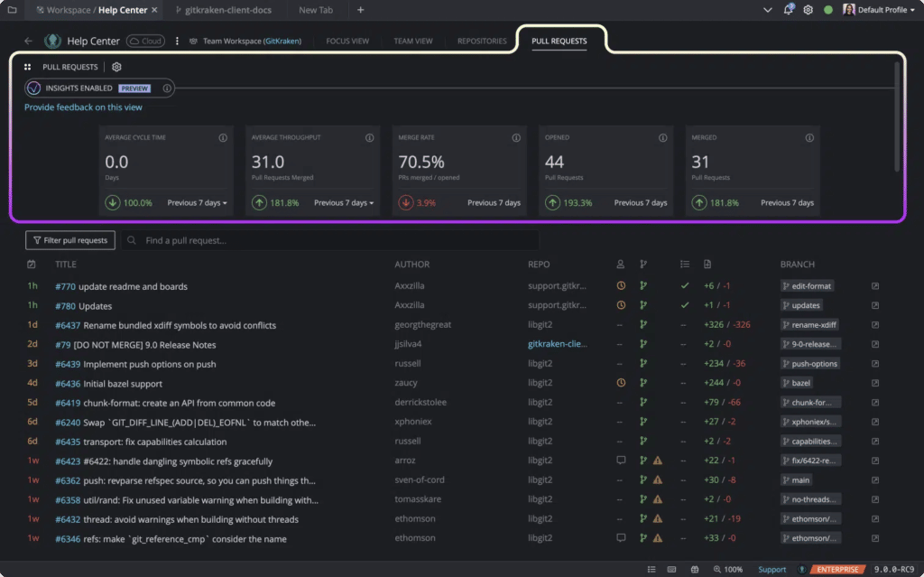
Task: Click the calendar column header icon
Action: 32,265
